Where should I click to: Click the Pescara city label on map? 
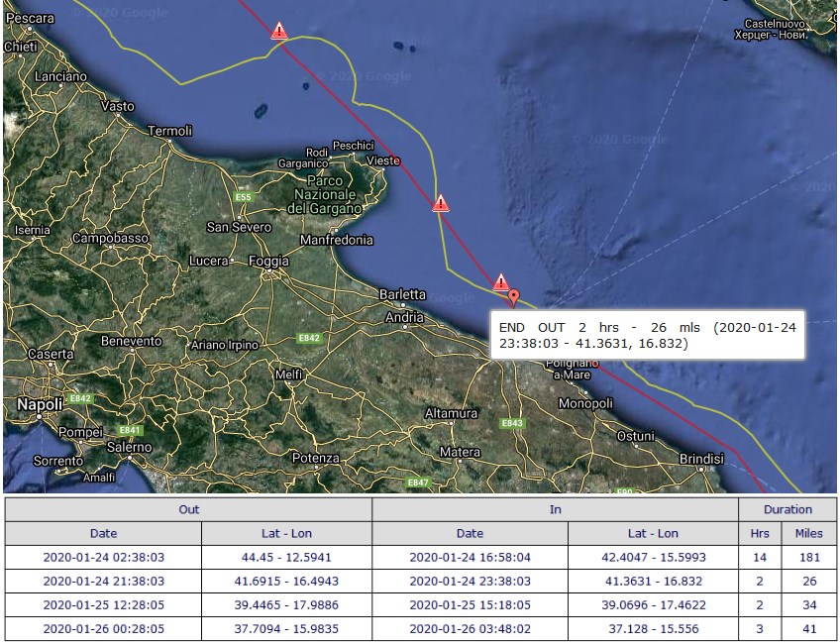pyautogui.click(x=30, y=18)
